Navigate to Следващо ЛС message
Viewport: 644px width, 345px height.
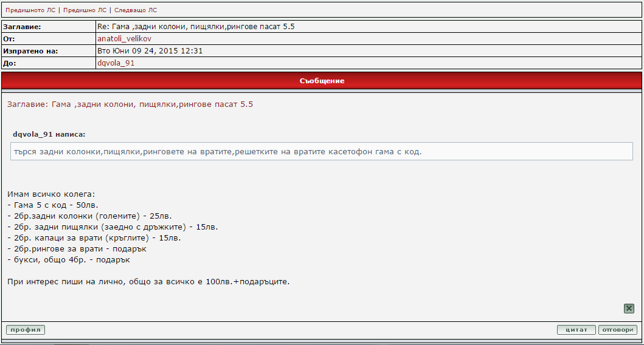[x=135, y=10]
